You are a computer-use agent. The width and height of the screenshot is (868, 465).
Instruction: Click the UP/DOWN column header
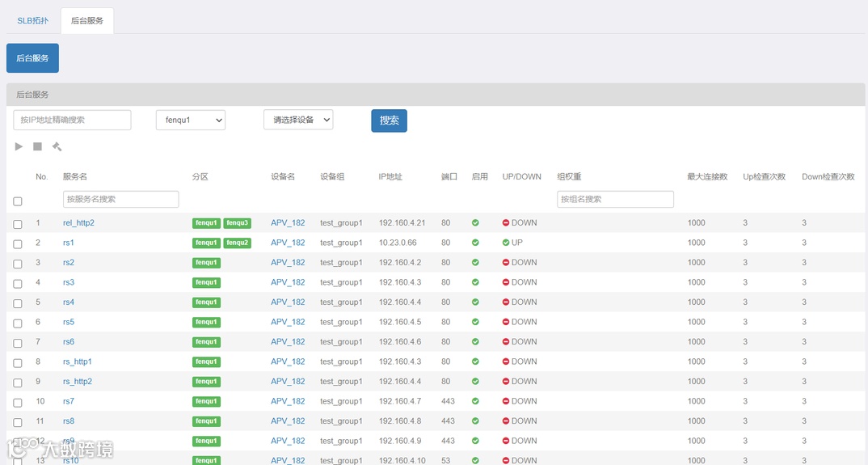[521, 177]
